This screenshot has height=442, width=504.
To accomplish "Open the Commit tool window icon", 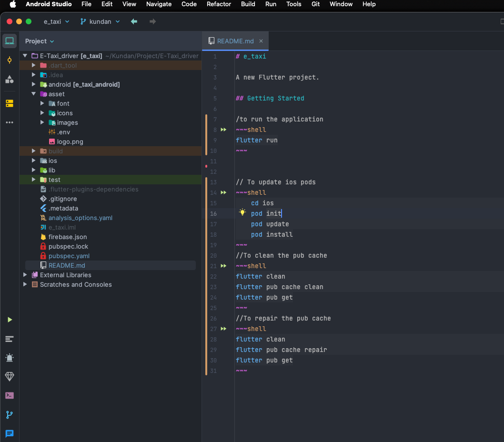I will (10, 60).
